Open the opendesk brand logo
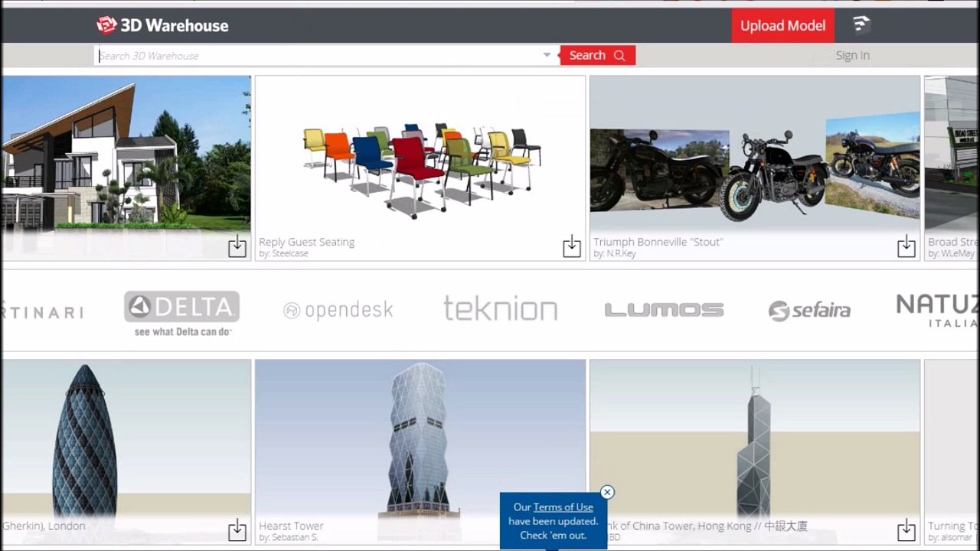The image size is (980, 551). 338,310
